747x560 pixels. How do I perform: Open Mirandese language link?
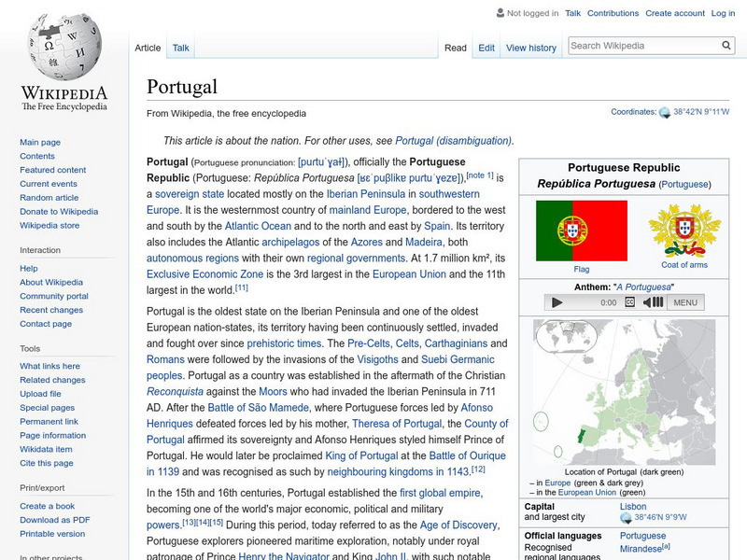tap(641, 549)
